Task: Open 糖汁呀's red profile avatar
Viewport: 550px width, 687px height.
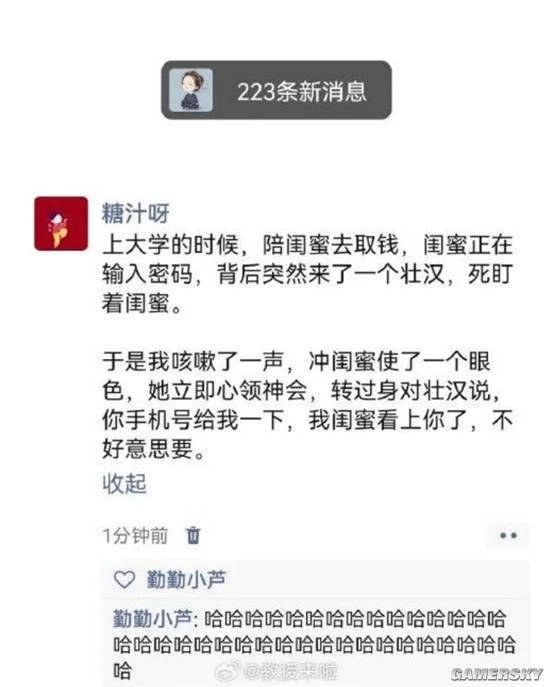Action: pyautogui.click(x=61, y=223)
